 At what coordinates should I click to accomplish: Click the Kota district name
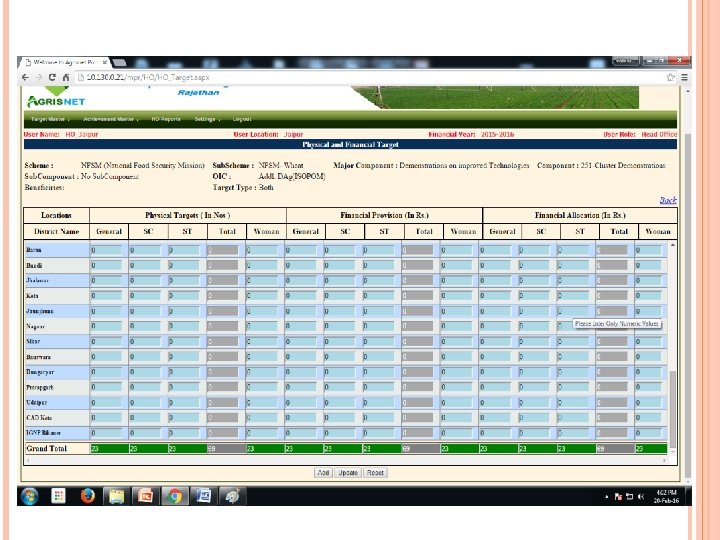pyautogui.click(x=32, y=296)
